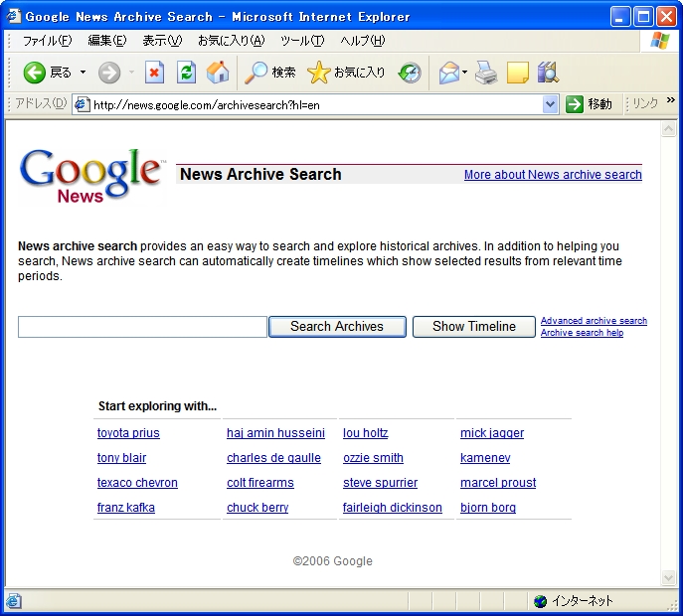Image resolution: width=683 pixels, height=616 pixels.
Task: Open the bjorn borg link
Action: [488, 508]
